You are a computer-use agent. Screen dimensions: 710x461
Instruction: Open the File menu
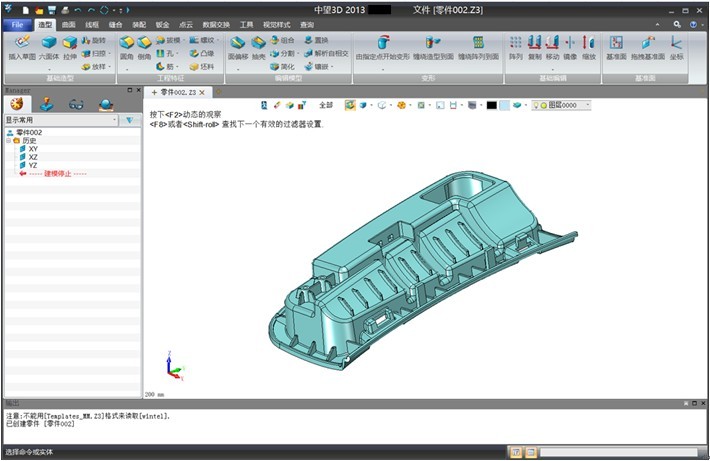(x=17, y=23)
